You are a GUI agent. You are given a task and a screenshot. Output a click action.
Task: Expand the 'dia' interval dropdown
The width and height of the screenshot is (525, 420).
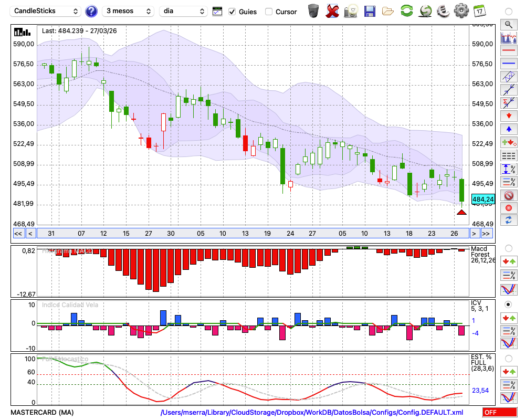click(x=183, y=11)
